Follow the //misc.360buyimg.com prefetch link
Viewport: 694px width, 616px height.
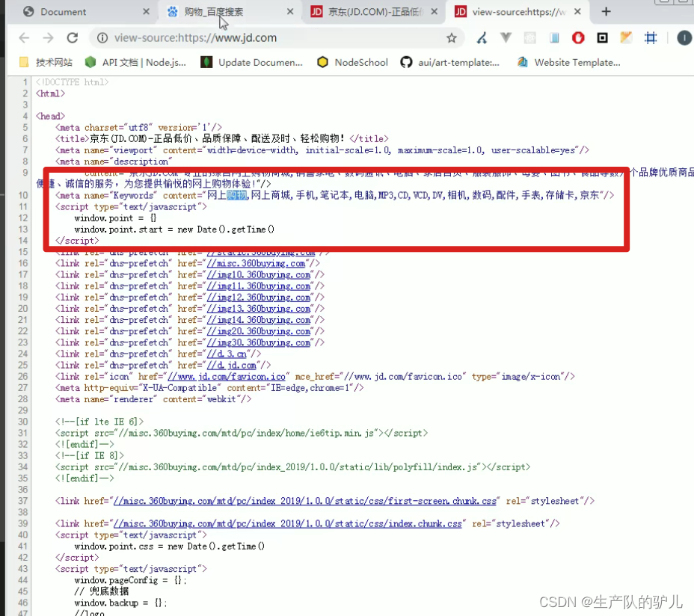click(x=256, y=264)
